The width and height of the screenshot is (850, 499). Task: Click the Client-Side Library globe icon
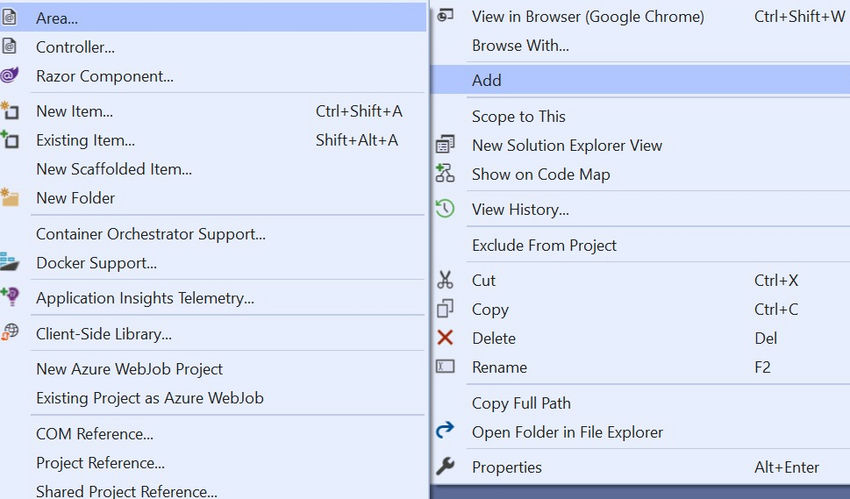[x=10, y=332]
